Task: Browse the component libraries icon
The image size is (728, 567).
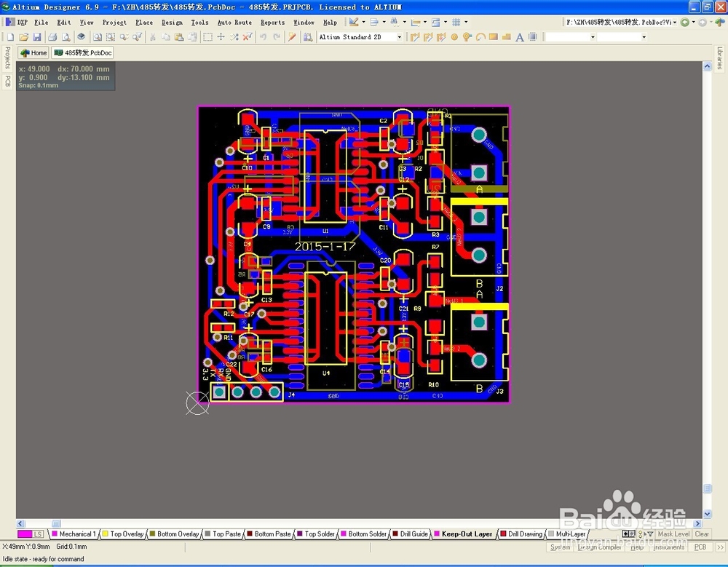Action: 308,37
